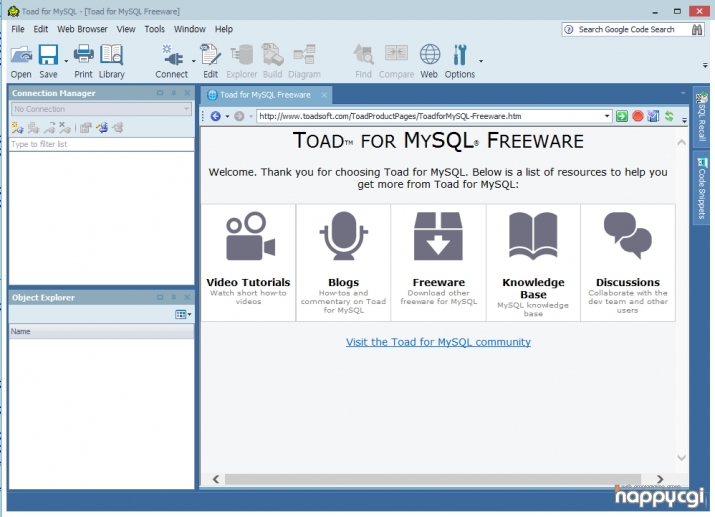Open the Discussions card
This screenshot has height=517, width=715.
point(628,263)
